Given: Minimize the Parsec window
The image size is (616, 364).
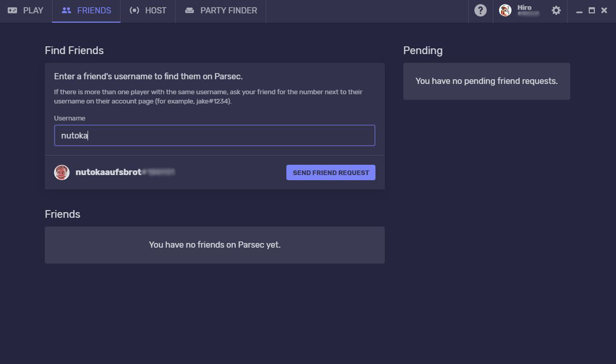Looking at the screenshot, I should [579, 11].
